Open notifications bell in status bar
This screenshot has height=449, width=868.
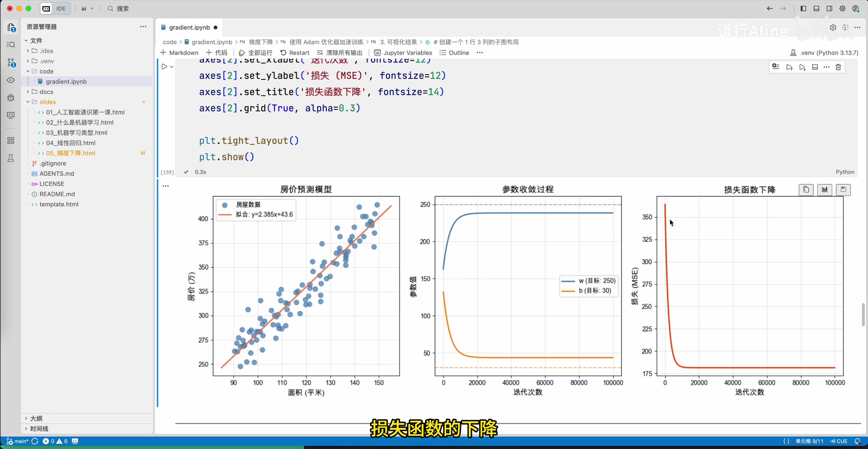tap(857, 441)
